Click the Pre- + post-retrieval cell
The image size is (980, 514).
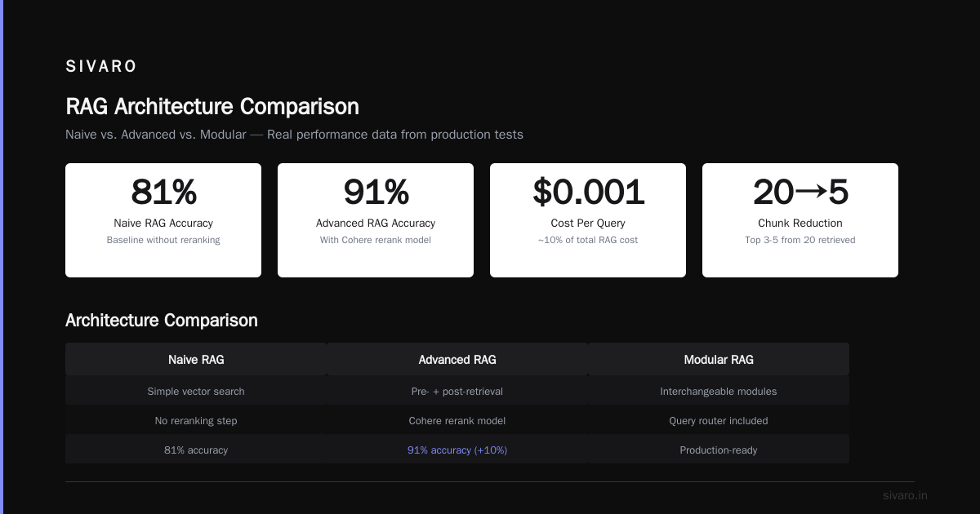457,392
